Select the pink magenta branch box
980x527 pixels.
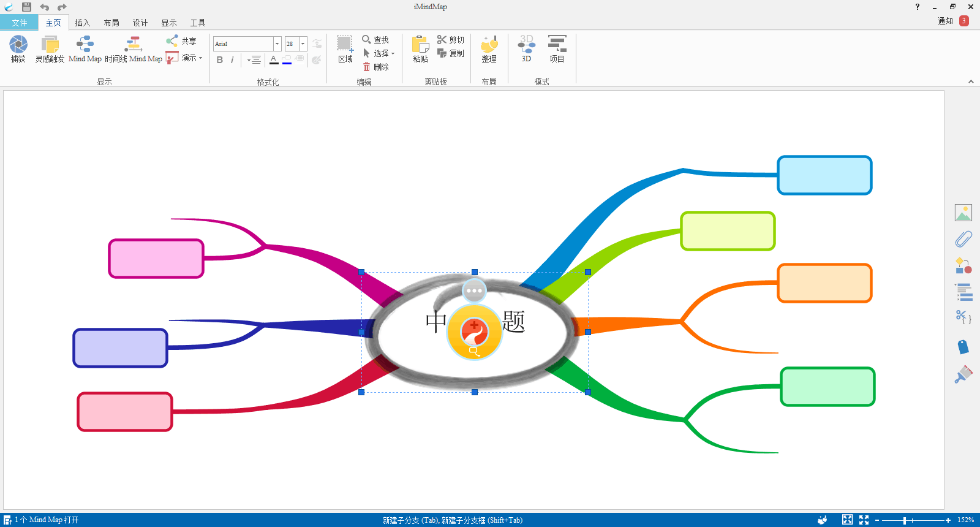click(x=156, y=259)
